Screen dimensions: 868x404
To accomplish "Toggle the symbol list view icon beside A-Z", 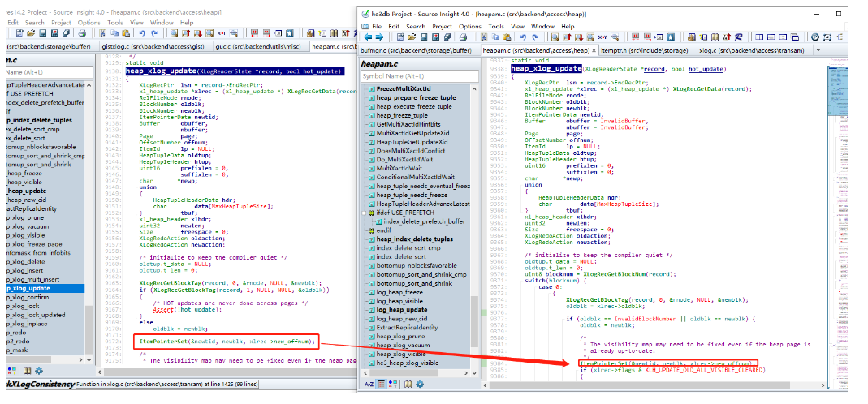I will [382, 384].
